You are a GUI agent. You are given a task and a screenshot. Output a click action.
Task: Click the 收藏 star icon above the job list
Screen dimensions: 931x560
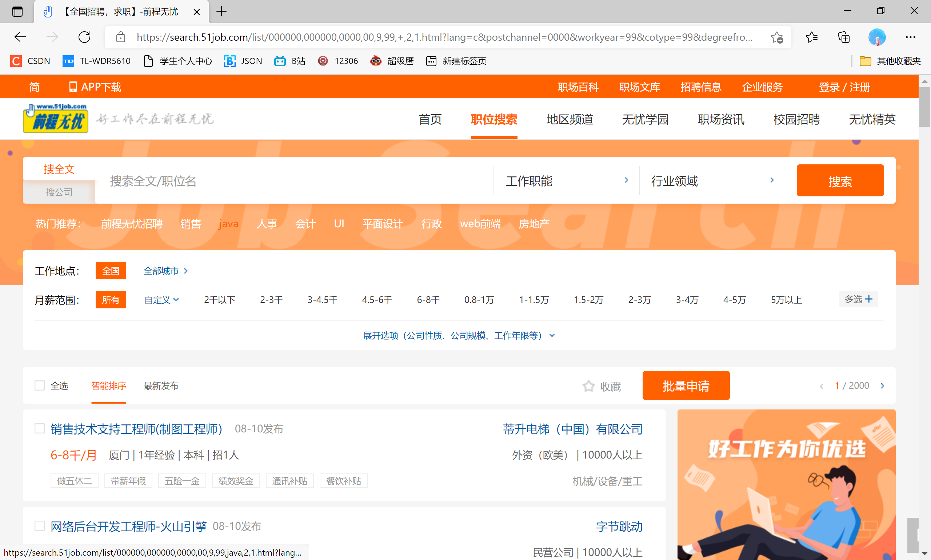[588, 386]
